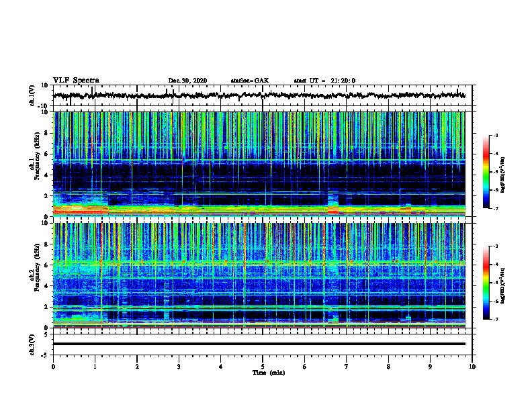Click the "-7" label on ch.2 color scale
The height and width of the screenshot is (411, 532).
(x=496, y=320)
